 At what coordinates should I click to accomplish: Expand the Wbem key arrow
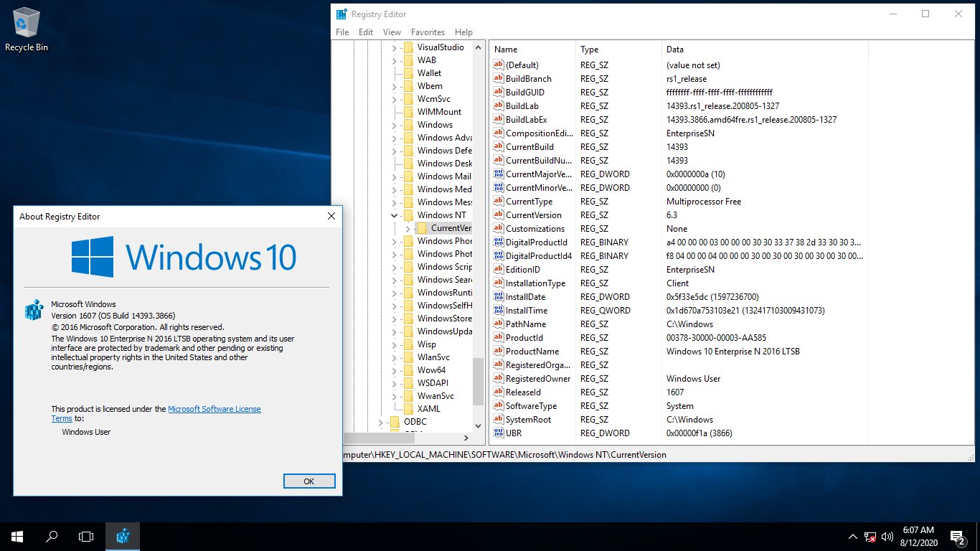click(x=394, y=86)
